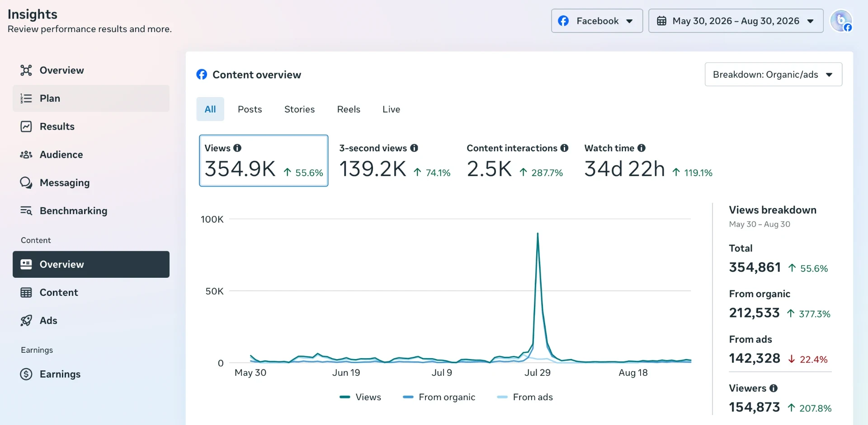868x425 pixels.
Task: Open the Facebook platform dropdown
Action: (597, 21)
